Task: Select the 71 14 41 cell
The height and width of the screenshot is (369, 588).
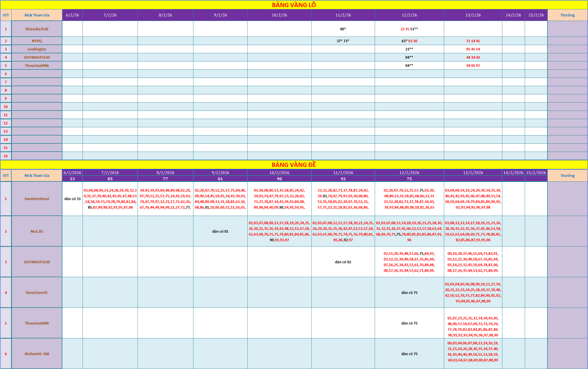Action: [473, 41]
